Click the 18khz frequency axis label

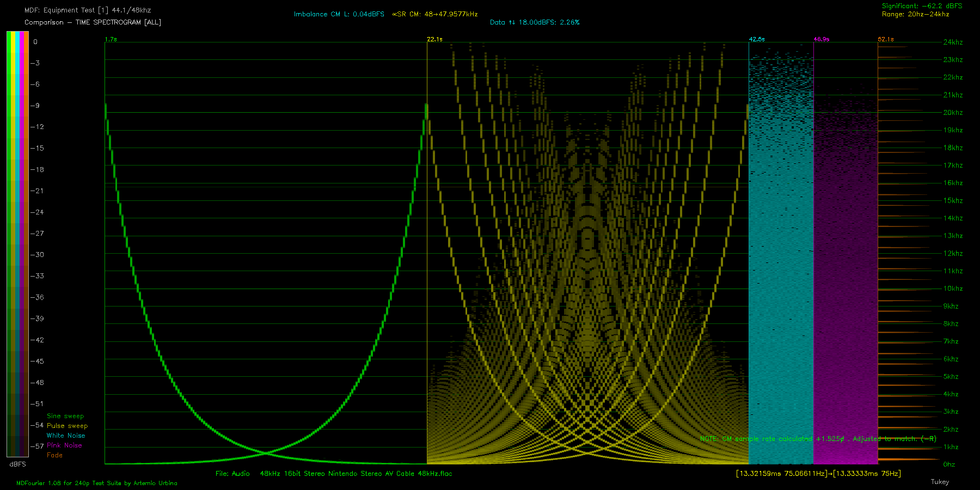click(x=953, y=148)
